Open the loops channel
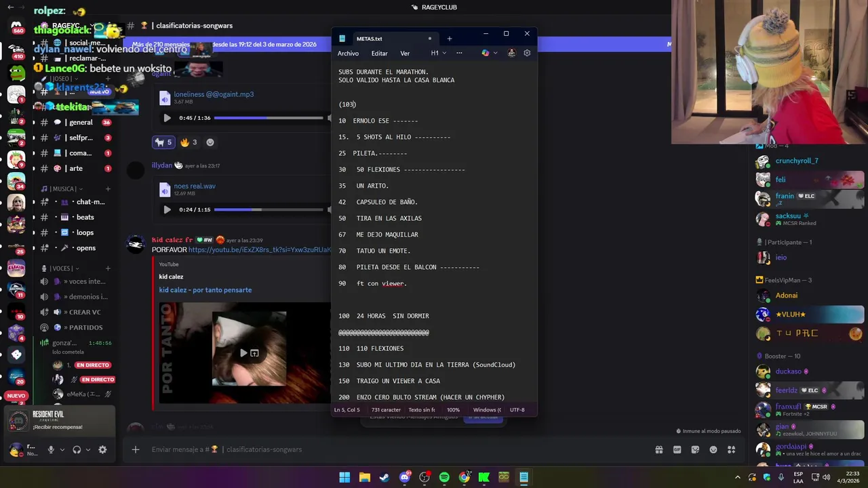868x488 pixels. point(75,232)
